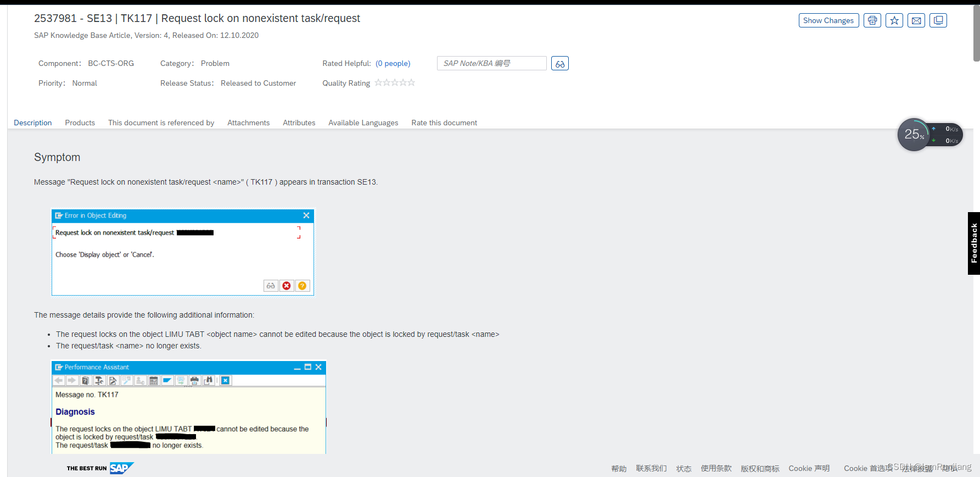Click the component value 'BC-CTS-ORG'
980x477 pixels.
point(111,63)
